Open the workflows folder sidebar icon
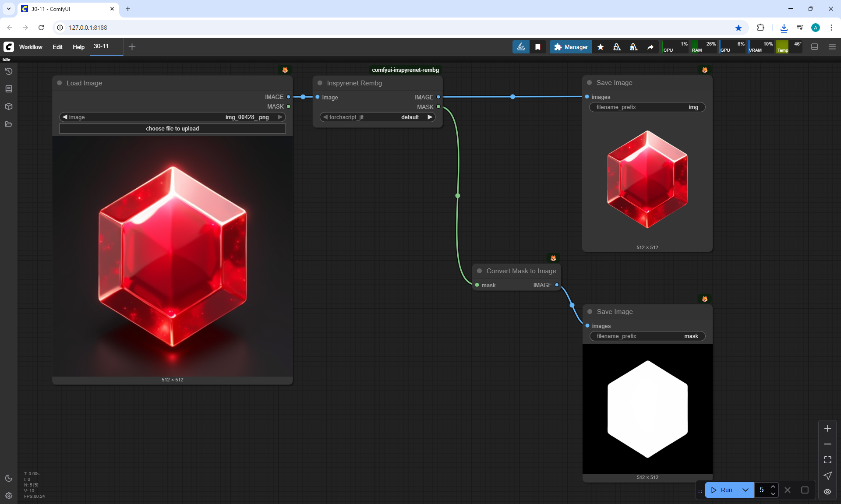Image resolution: width=841 pixels, height=504 pixels. point(9,124)
